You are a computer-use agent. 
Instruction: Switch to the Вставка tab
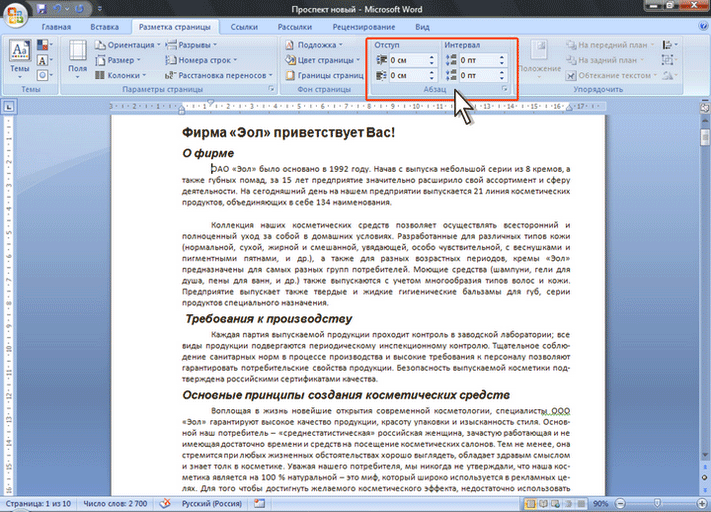tap(104, 27)
